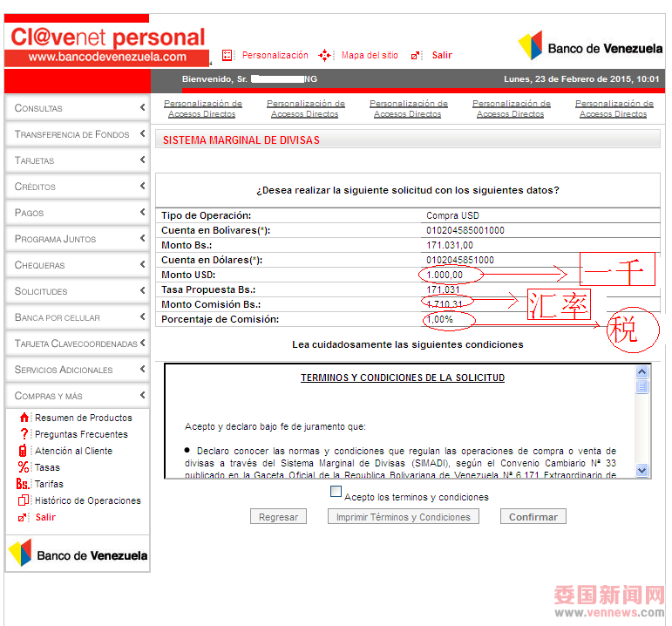Open Resumen de Productos link
Screen dimensions: 672x626
tap(84, 418)
